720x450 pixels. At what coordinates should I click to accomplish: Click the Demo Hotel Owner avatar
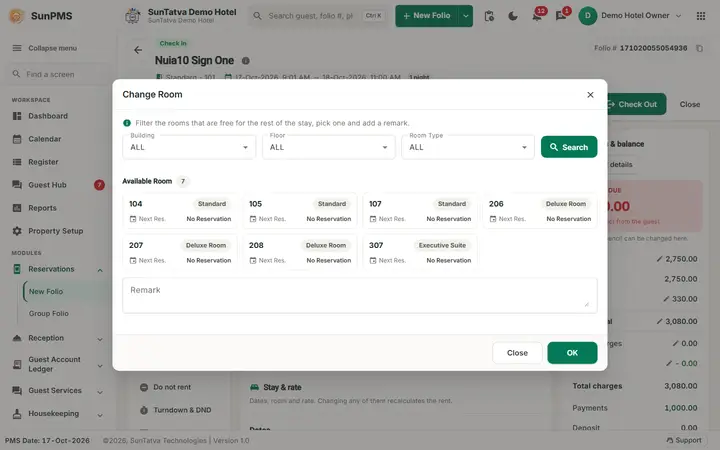588,16
